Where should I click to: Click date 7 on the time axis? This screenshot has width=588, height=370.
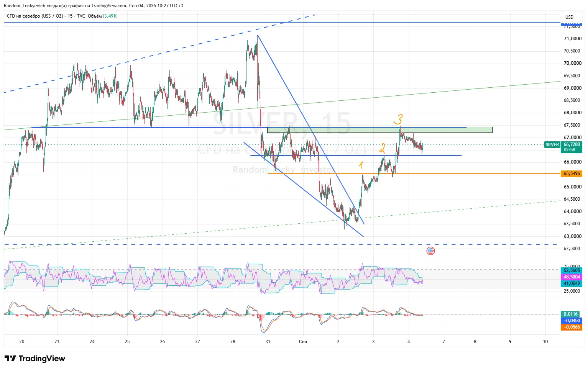[443, 342]
